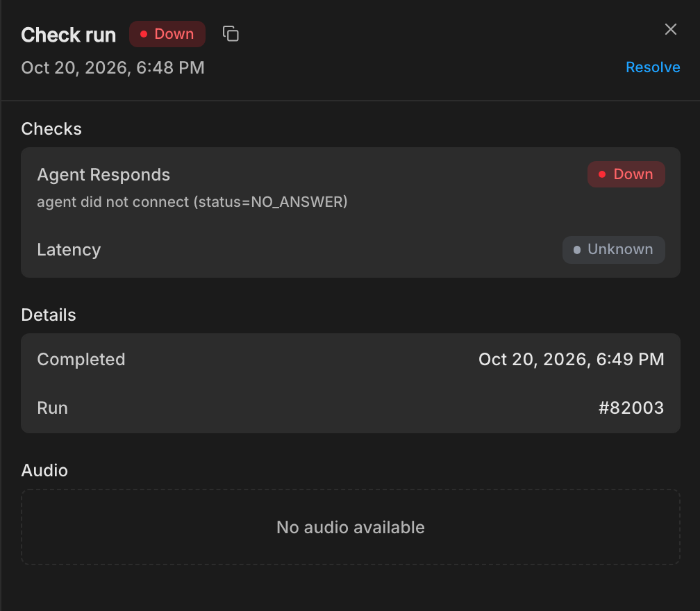Close the Check run panel
The image size is (700, 611).
coord(671,29)
